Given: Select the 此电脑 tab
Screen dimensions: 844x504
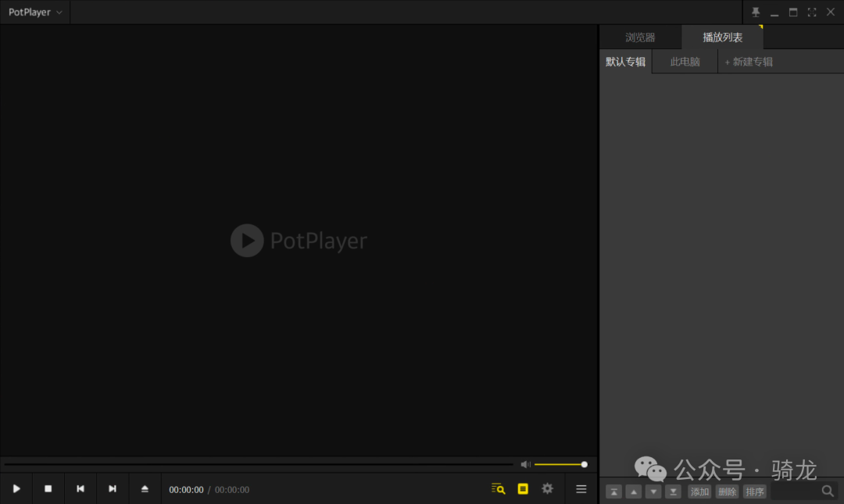Looking at the screenshot, I should click(684, 61).
